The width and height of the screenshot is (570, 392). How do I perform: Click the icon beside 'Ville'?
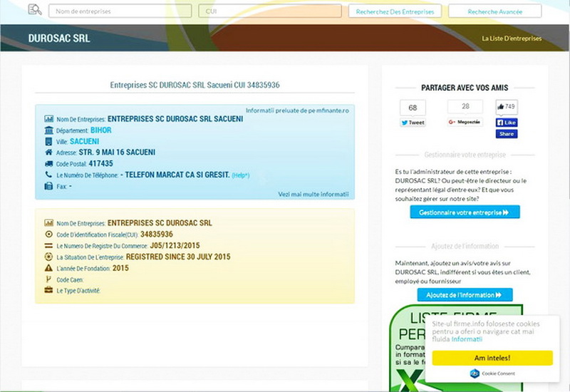(x=48, y=141)
